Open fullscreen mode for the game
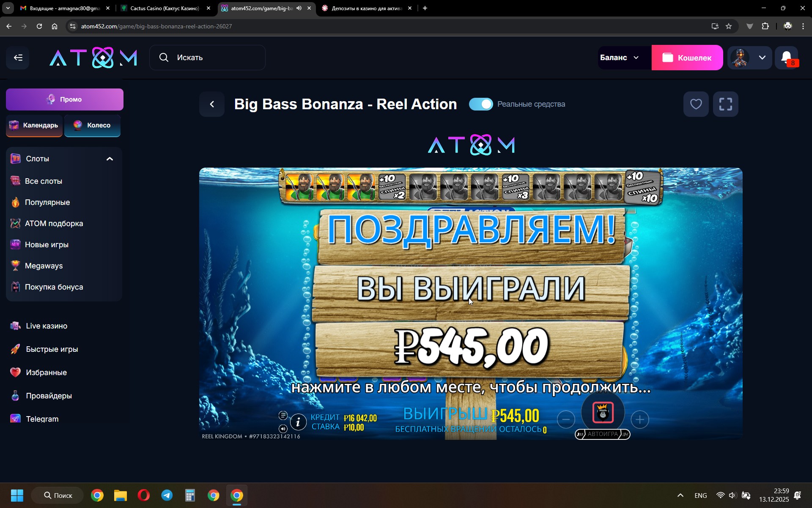Viewport: 812px width, 508px height. click(x=725, y=104)
